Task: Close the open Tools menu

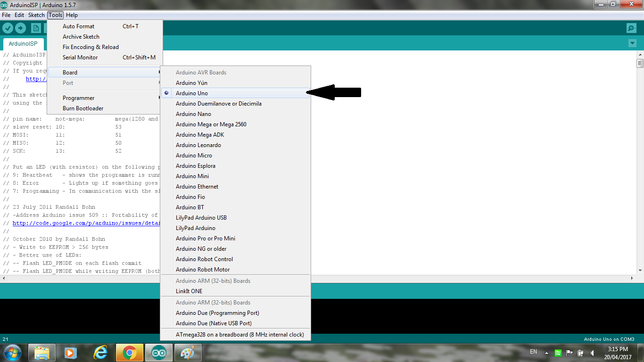Action: click(55, 15)
